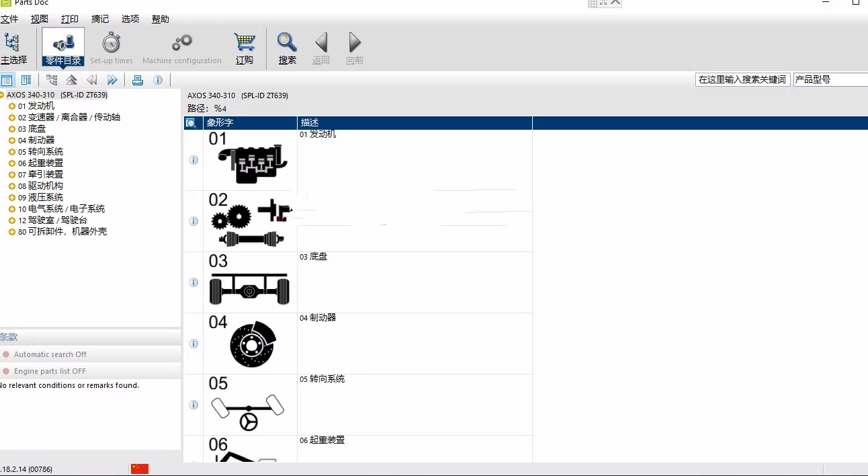This screenshot has width=868, height=476.
Task: Select the 零件目录 parts catalog icon
Action: click(63, 47)
